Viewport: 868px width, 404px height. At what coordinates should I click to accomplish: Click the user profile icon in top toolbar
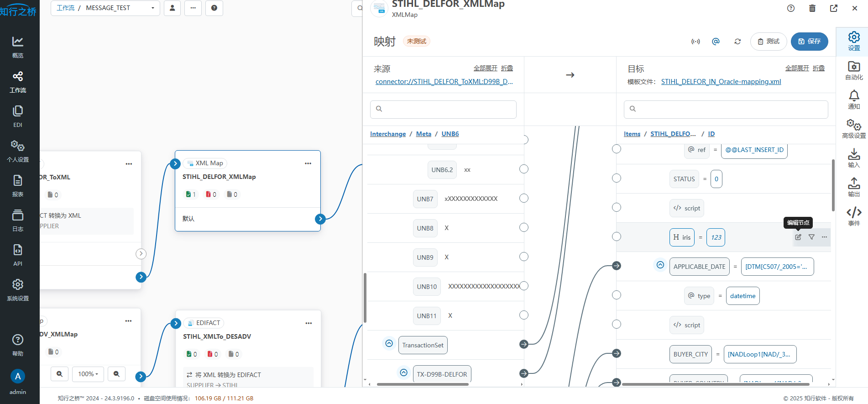point(172,8)
